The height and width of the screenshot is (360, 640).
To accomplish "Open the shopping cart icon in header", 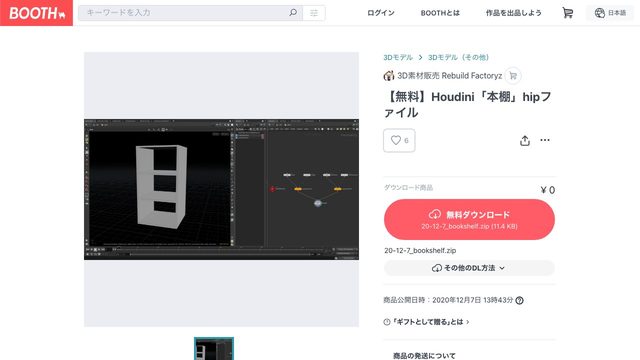I will tap(567, 13).
